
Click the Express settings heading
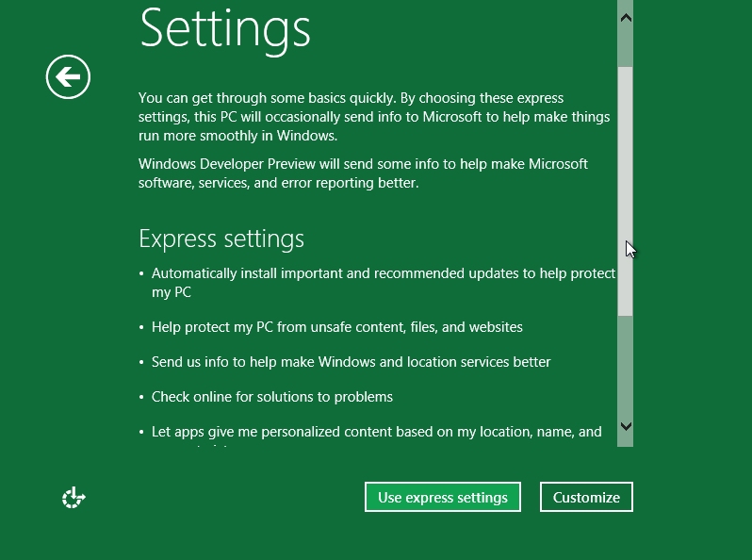221,239
